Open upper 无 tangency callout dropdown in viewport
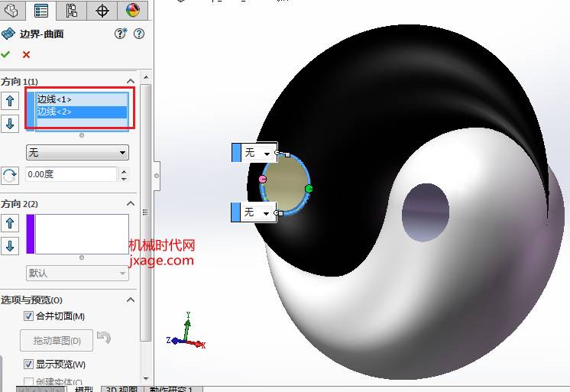Screen dimensions: 570x392 coord(267,154)
